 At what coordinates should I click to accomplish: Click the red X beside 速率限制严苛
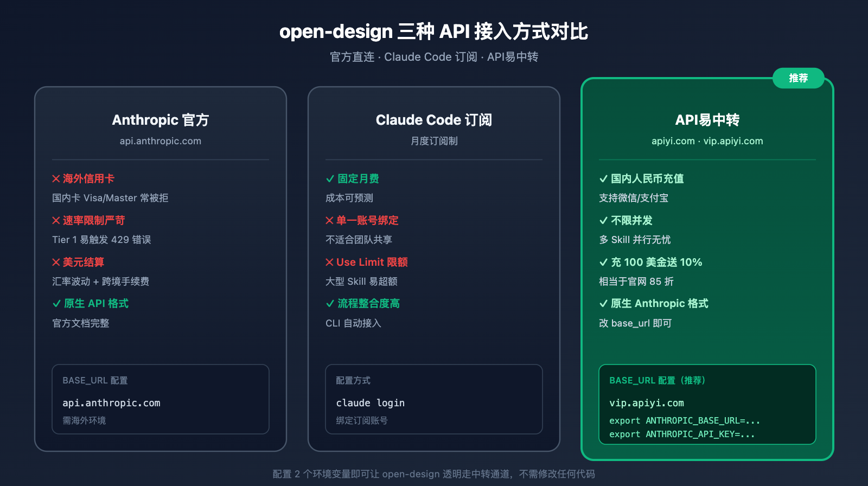pos(56,220)
